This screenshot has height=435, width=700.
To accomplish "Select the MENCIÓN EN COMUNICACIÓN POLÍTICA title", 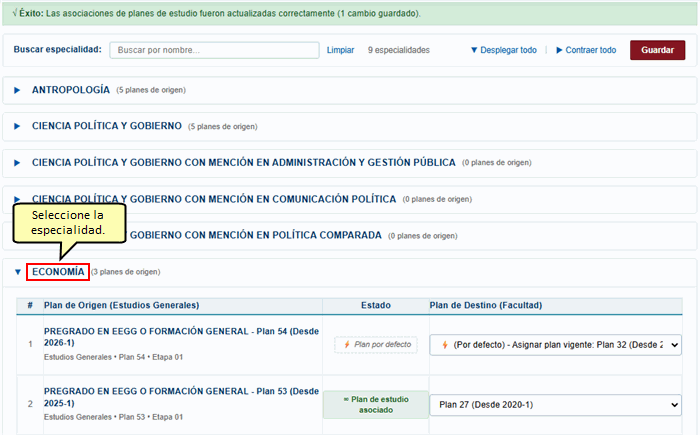I will (x=214, y=199).
